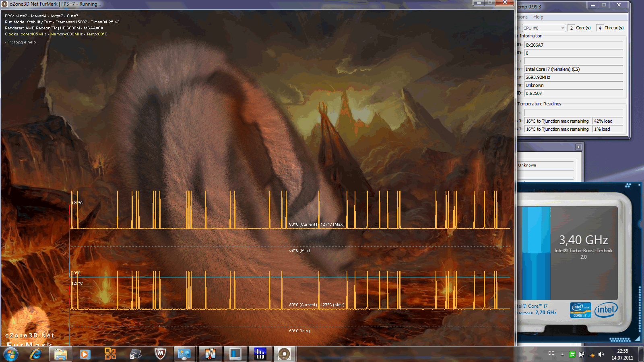The image size is (644, 362).
Task: Click the Tjunction reading next to 42% load
Action: click(557, 121)
